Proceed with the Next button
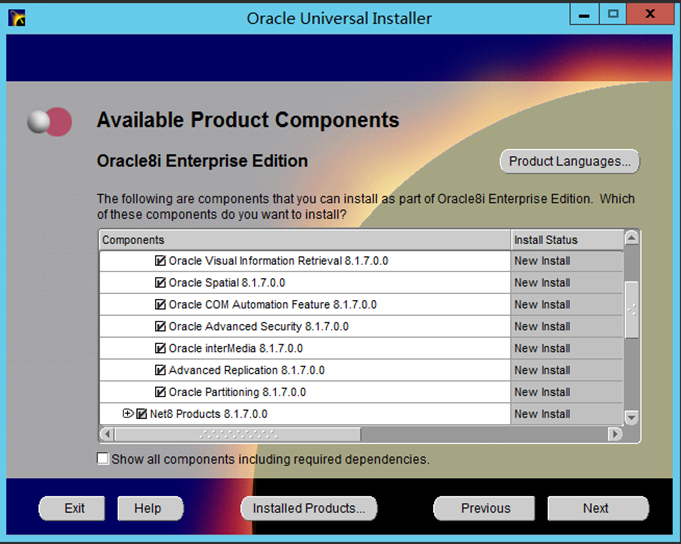Screen dimensions: 681x544 coord(598,508)
